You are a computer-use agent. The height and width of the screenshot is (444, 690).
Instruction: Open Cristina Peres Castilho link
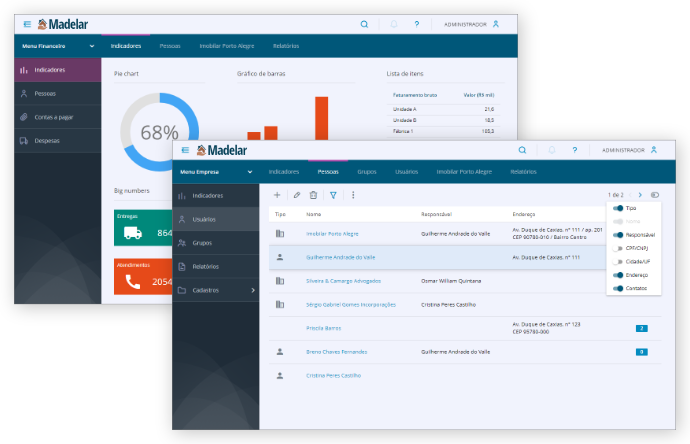pos(334,375)
